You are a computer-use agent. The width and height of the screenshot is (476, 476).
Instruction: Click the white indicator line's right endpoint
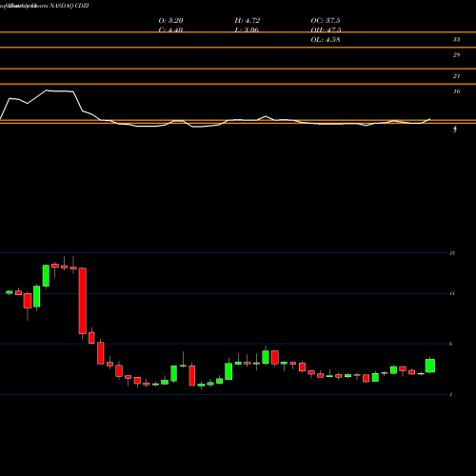[430, 119]
